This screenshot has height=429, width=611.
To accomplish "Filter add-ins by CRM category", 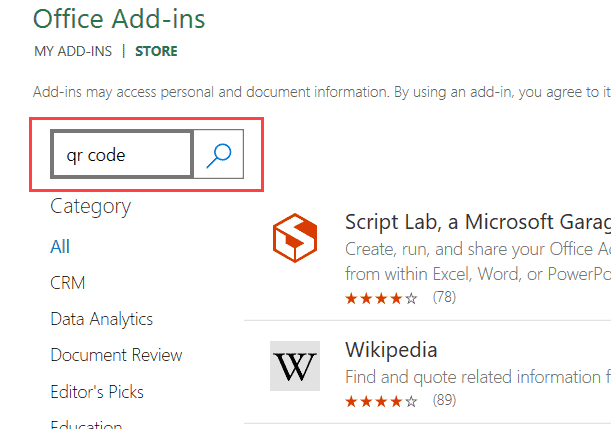I will tap(68, 283).
